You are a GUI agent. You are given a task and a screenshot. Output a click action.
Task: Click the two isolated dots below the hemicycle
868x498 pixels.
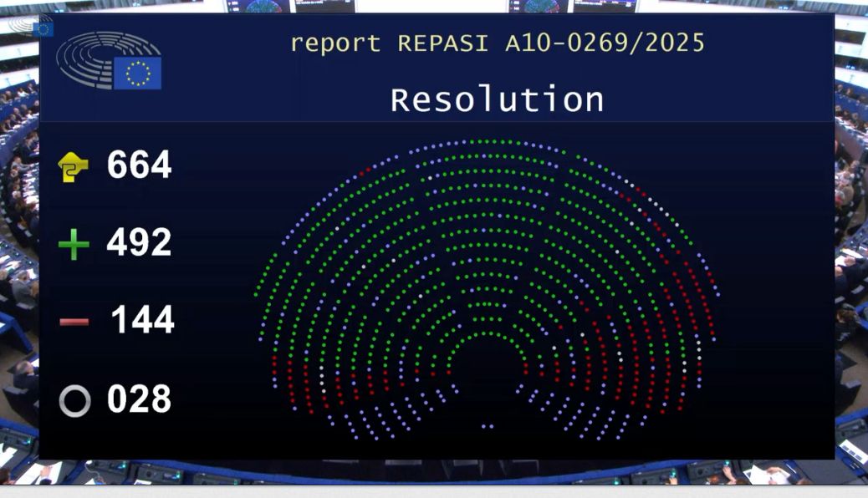487,426
